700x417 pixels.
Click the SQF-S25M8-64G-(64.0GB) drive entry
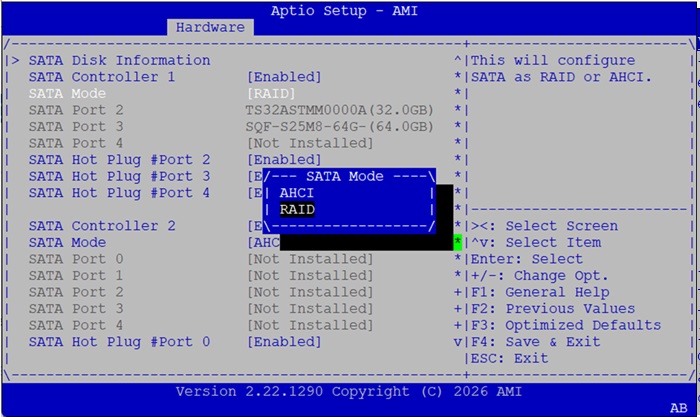(339, 126)
